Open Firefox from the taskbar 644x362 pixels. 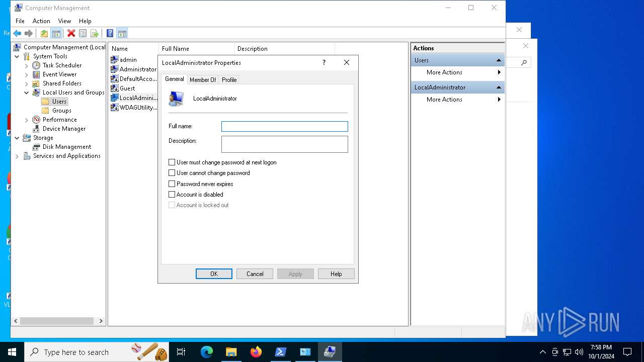click(256, 352)
